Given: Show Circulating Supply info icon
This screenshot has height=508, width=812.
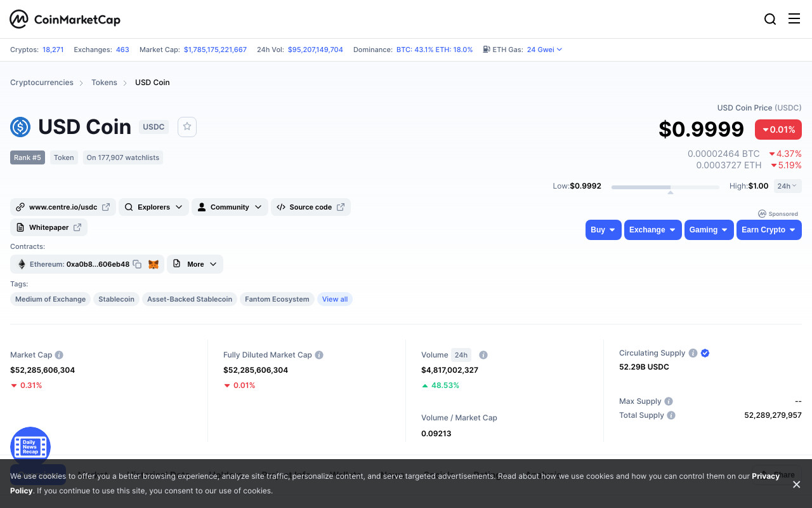Looking at the screenshot, I should (693, 353).
